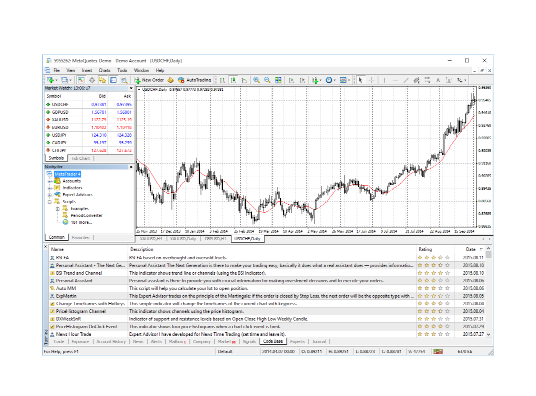Screen dimensions: 536x396
Task: Select the crosshair tool icon
Action: click(x=371, y=80)
